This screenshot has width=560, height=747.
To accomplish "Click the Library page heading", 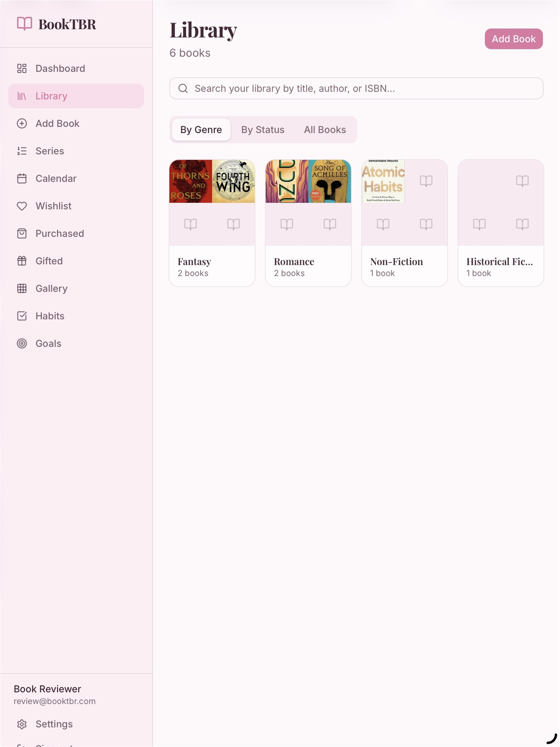I will coord(203,30).
